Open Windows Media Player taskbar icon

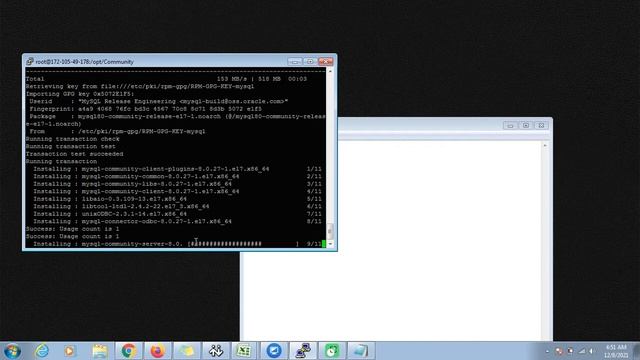pyautogui.click(x=70, y=351)
